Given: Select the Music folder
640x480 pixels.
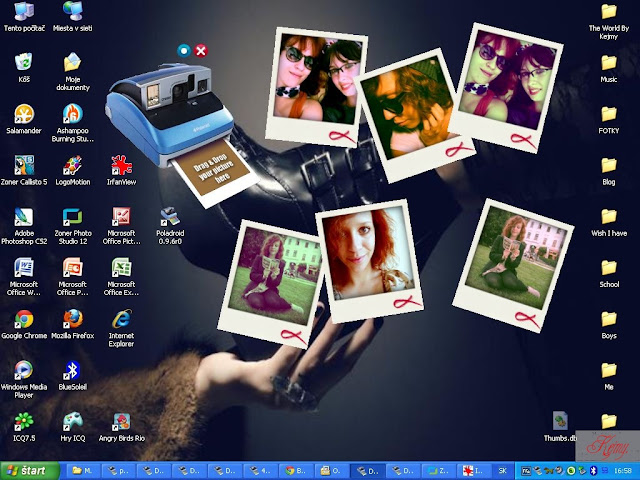Looking at the screenshot, I should pos(609,69).
